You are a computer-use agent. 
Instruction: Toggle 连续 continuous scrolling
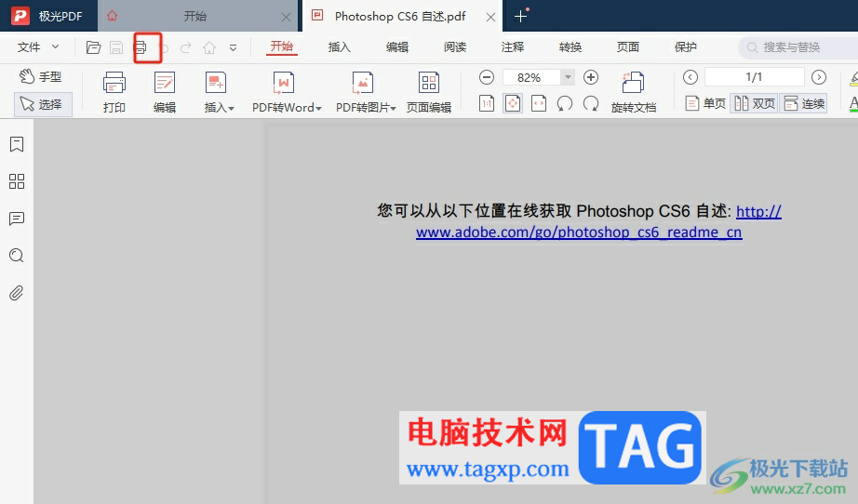(x=803, y=103)
